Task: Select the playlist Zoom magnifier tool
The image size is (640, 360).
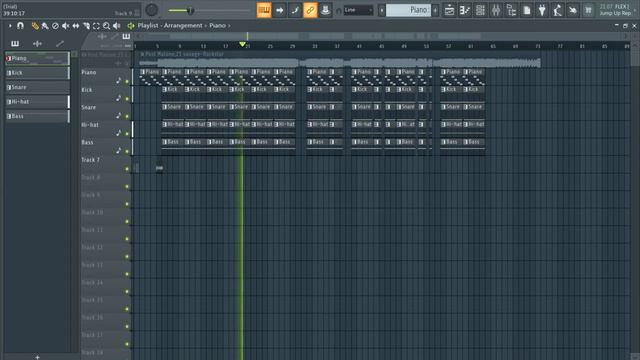Action: pyautogui.click(x=106, y=26)
